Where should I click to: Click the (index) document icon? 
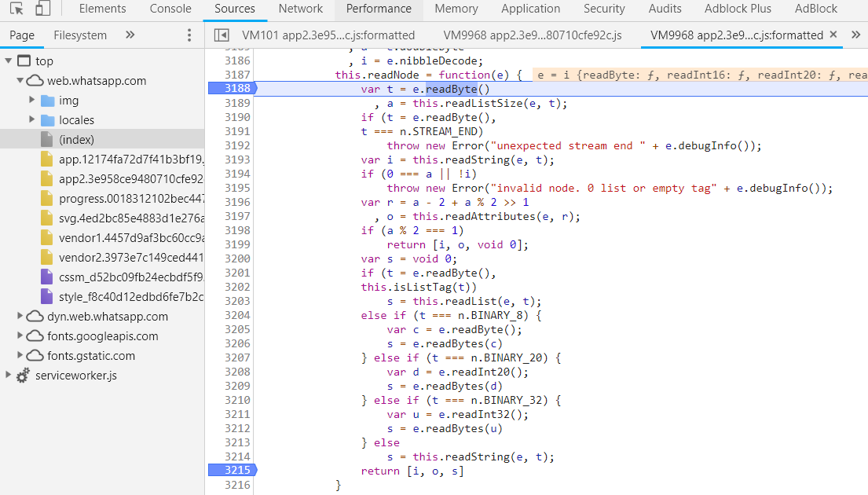coord(47,140)
